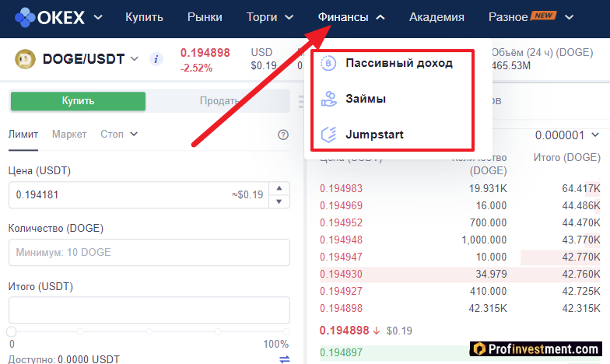Expand the Торги menu chevron
The width and height of the screenshot is (610, 364).
pos(289,17)
